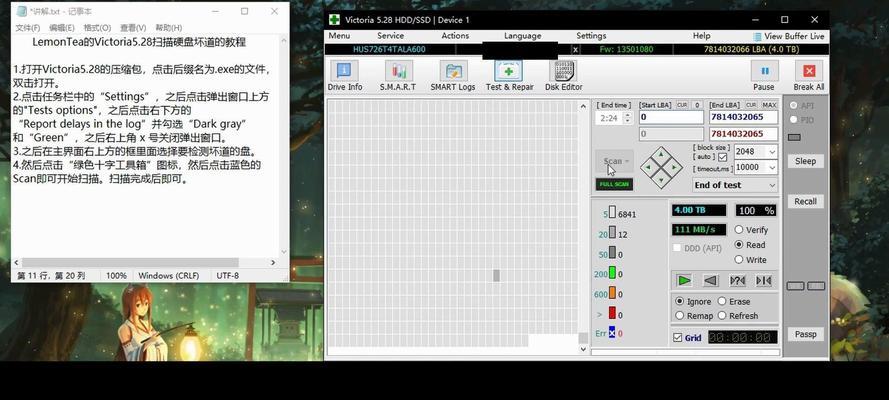Image resolution: width=889 pixels, height=400 pixels.
Task: Click the Victoria green cross title icon
Action: (335, 20)
